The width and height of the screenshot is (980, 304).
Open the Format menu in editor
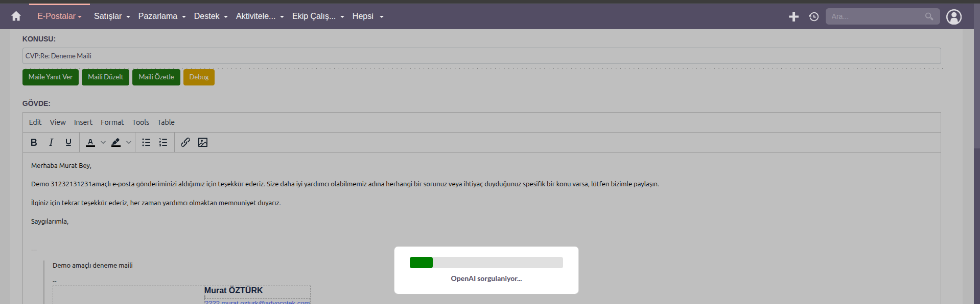point(112,122)
